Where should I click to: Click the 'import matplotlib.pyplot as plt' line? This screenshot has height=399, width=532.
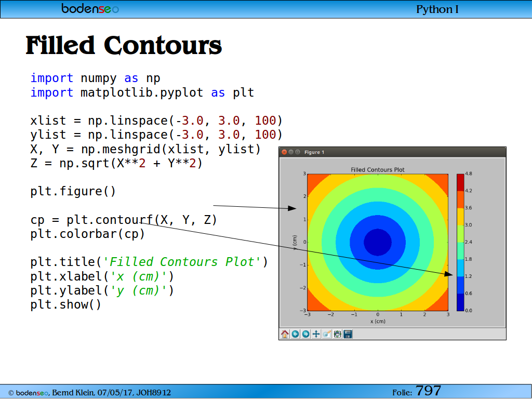142,92
